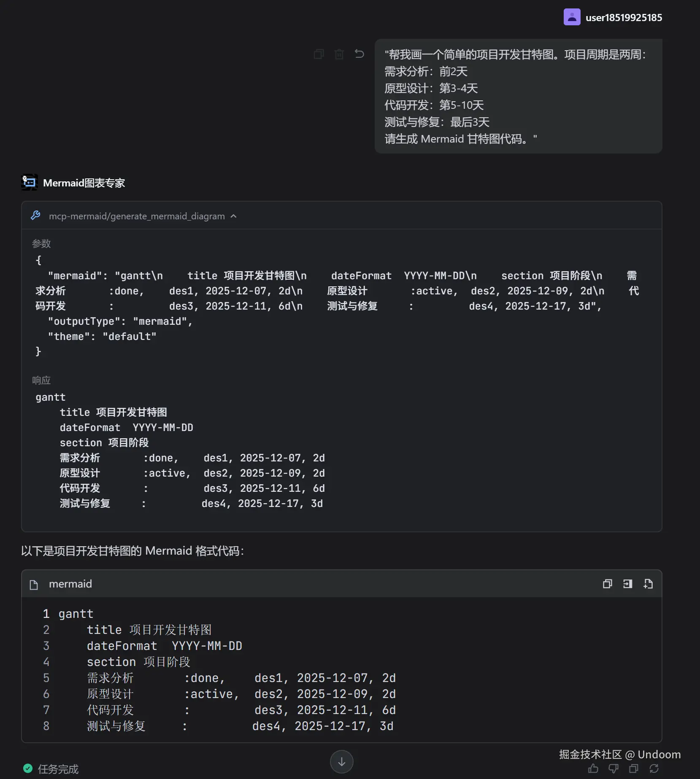Copy the user's Gantt chart prompt message
The width and height of the screenshot is (700, 779).
[x=319, y=54]
